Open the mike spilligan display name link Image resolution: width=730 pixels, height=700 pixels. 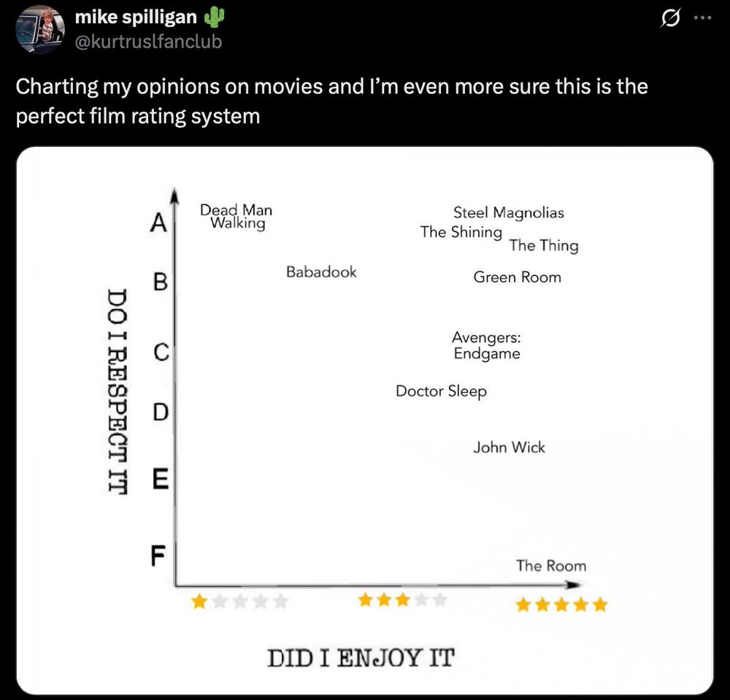coord(136,18)
